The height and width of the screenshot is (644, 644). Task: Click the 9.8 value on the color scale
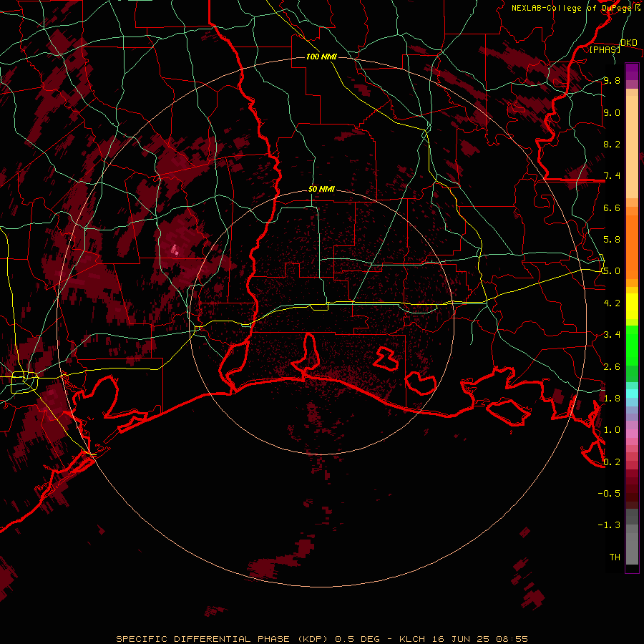[612, 80]
